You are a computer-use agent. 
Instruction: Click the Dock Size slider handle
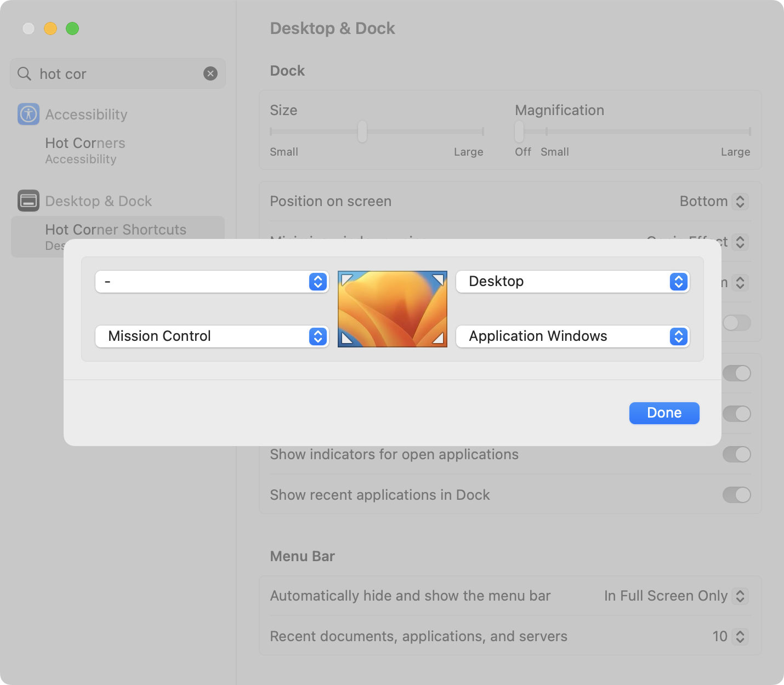pyautogui.click(x=362, y=132)
